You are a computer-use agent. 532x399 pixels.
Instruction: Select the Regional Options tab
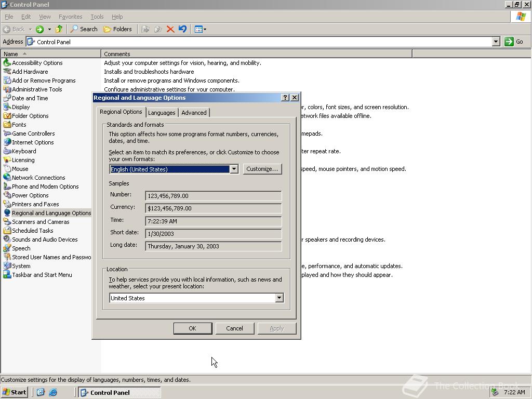(121, 112)
